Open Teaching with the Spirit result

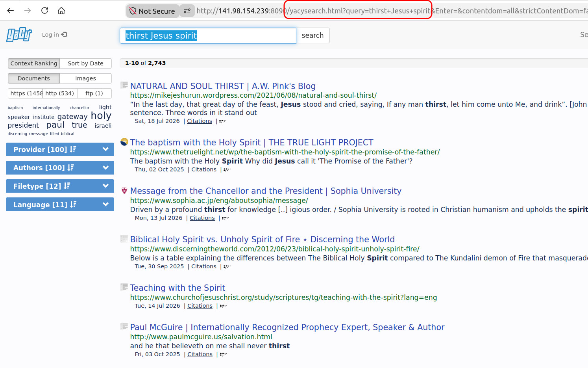pyautogui.click(x=178, y=288)
